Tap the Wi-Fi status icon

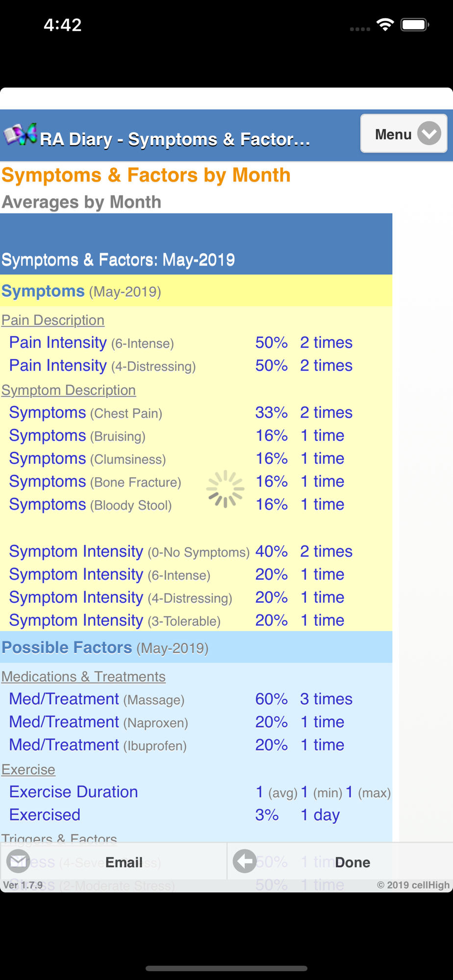[x=385, y=24]
